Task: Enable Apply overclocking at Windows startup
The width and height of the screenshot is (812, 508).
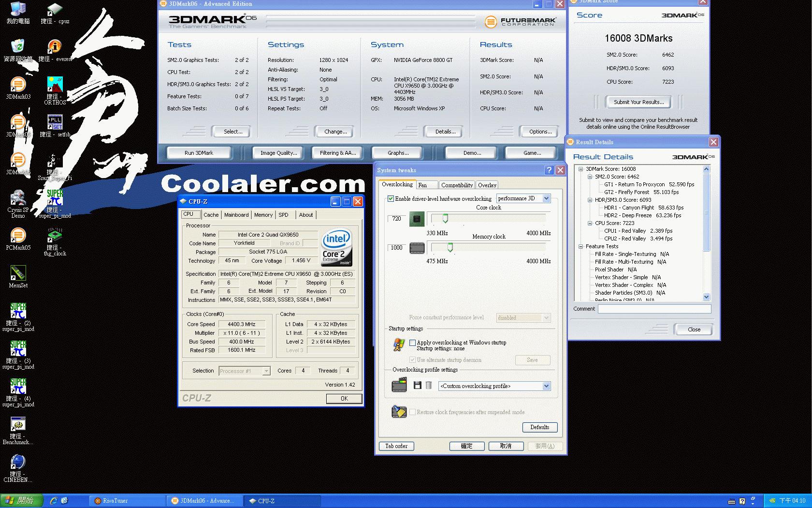Action: 412,343
